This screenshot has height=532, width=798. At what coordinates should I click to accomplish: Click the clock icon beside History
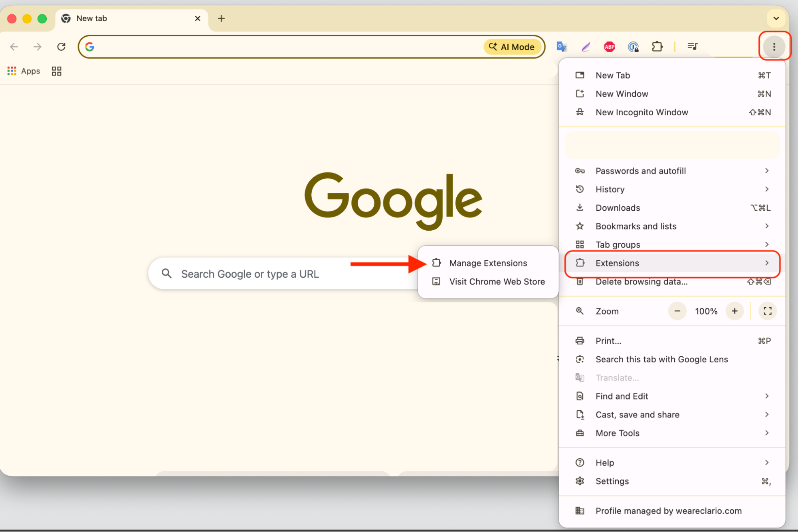(x=580, y=189)
